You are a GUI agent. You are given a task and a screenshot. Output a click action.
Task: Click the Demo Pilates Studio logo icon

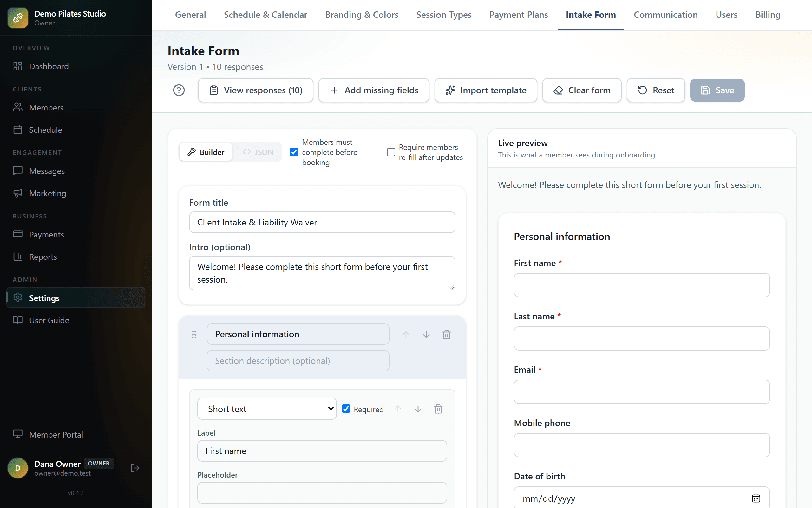coord(18,18)
